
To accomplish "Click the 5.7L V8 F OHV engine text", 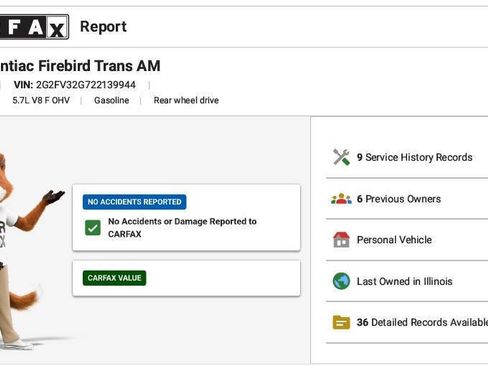I will pyautogui.click(x=41, y=100).
